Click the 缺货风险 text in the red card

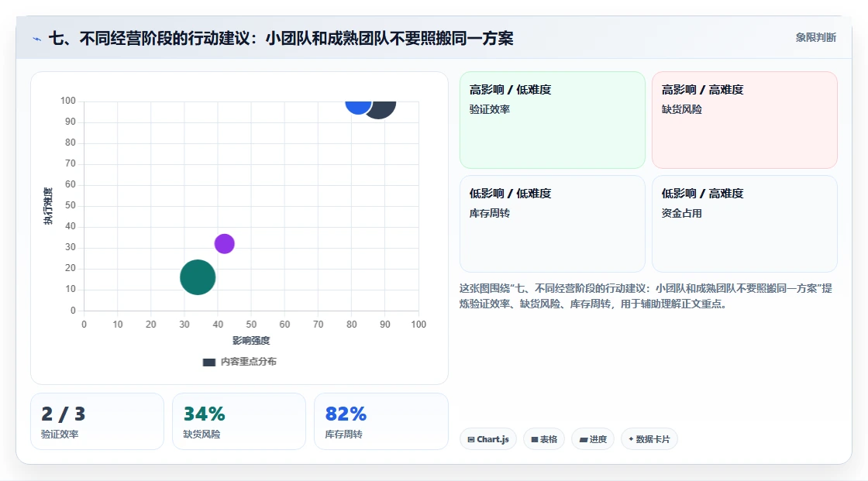click(681, 109)
